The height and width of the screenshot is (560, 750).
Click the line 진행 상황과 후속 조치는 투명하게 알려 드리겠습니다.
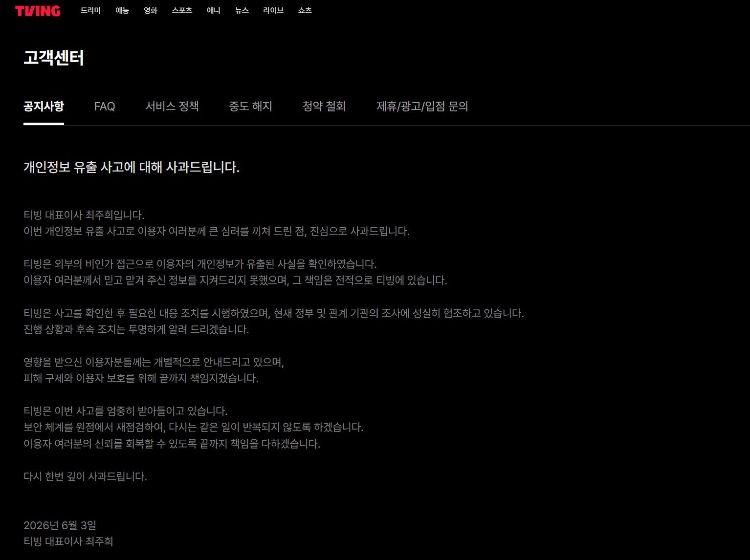136,329
